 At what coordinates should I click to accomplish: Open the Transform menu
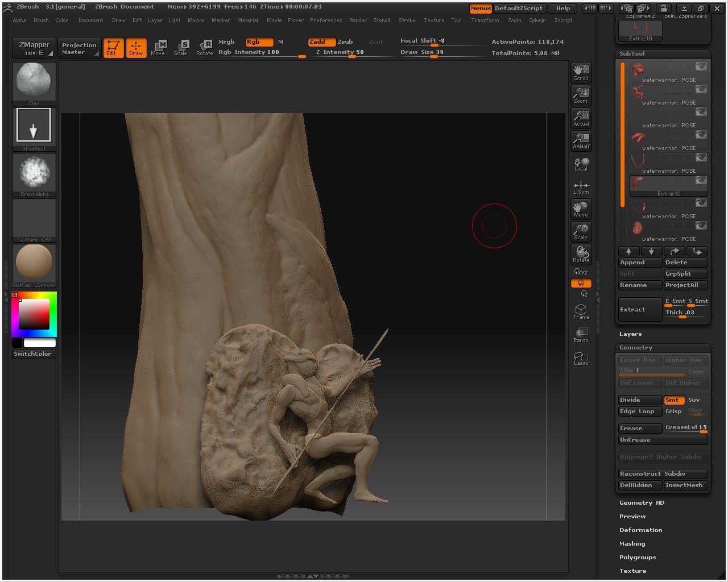(x=485, y=20)
